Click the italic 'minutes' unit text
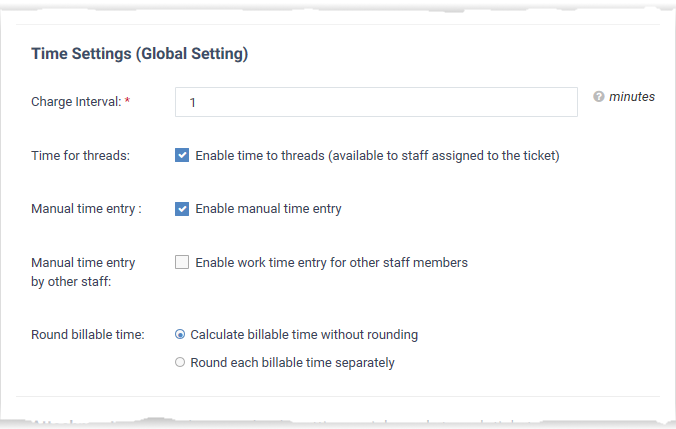Viewport: 676px width, 429px height. pos(632,97)
